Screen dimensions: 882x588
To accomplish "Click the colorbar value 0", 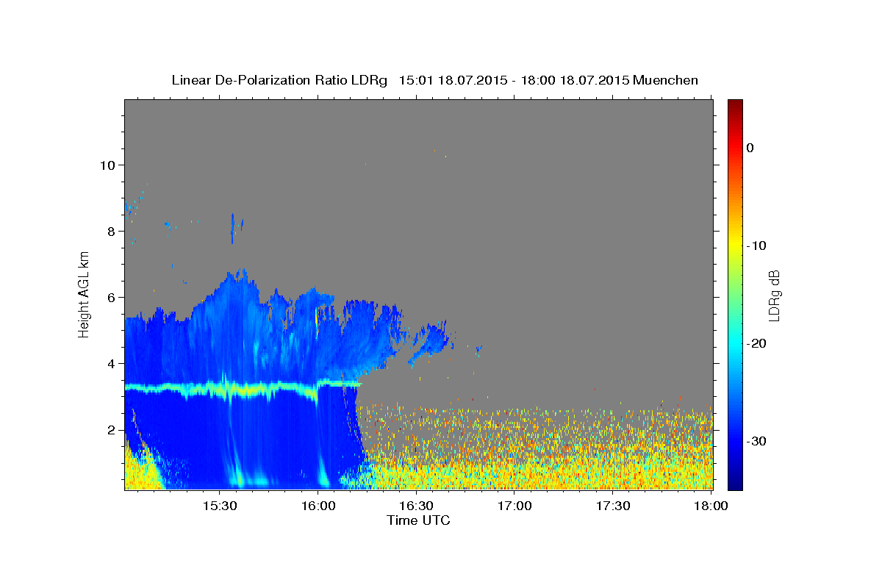I will [750, 148].
